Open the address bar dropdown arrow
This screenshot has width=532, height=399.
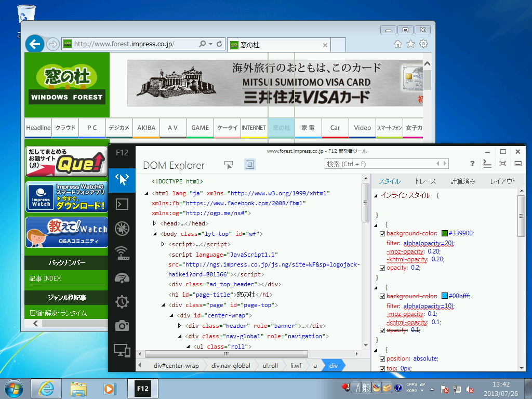[x=210, y=44]
